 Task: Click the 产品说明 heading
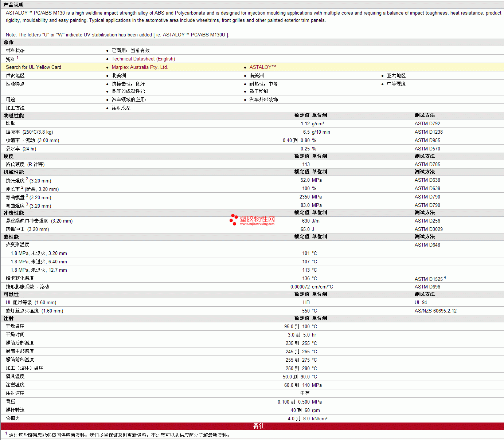(x=13, y=5)
